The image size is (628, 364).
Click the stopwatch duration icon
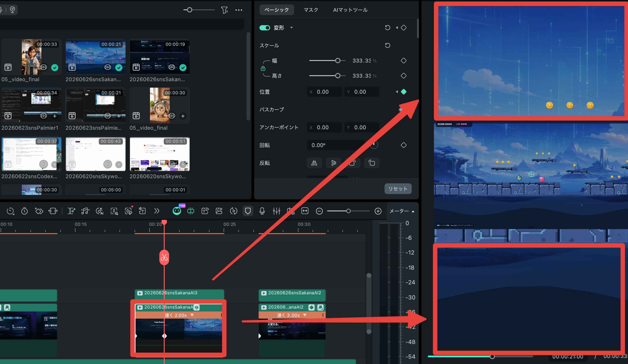[x=25, y=211]
